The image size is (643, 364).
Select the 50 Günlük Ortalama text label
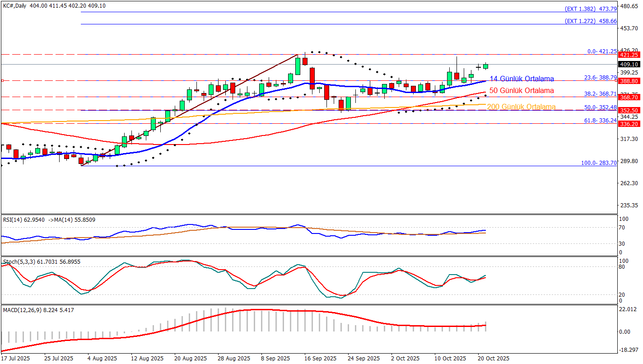pos(522,91)
